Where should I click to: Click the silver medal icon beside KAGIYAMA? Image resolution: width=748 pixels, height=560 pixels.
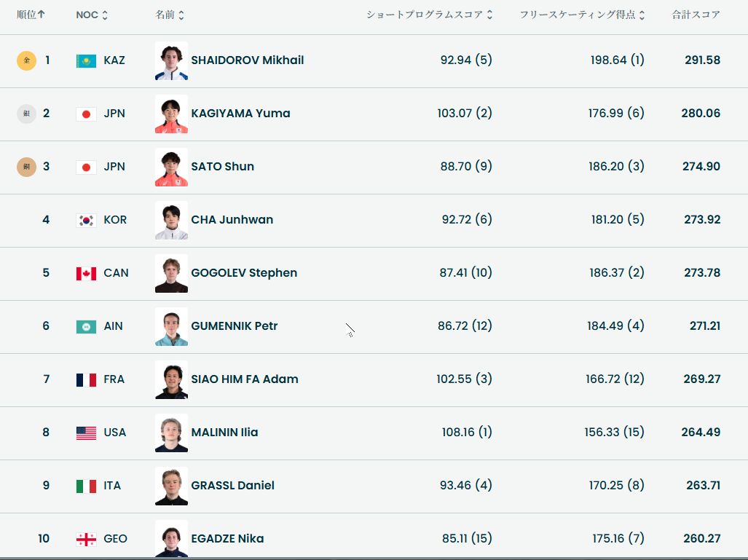pyautogui.click(x=26, y=114)
